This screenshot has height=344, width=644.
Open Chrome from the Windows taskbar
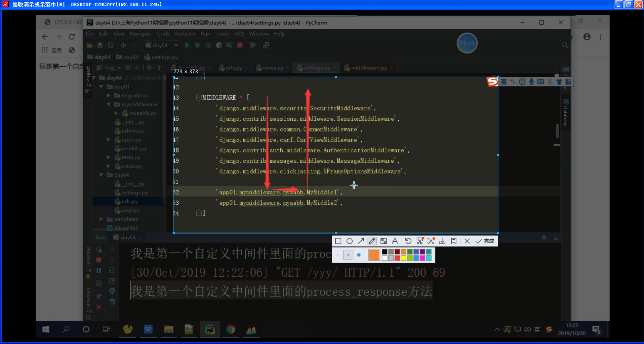tap(231, 330)
